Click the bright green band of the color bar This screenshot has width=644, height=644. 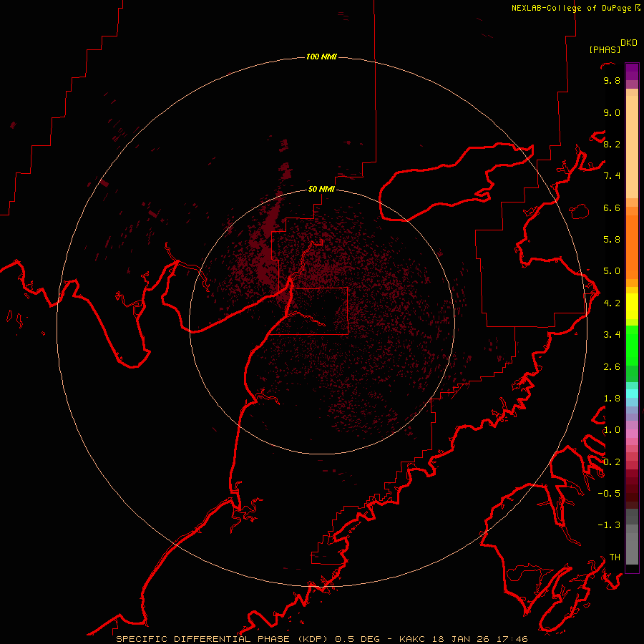coord(632,346)
